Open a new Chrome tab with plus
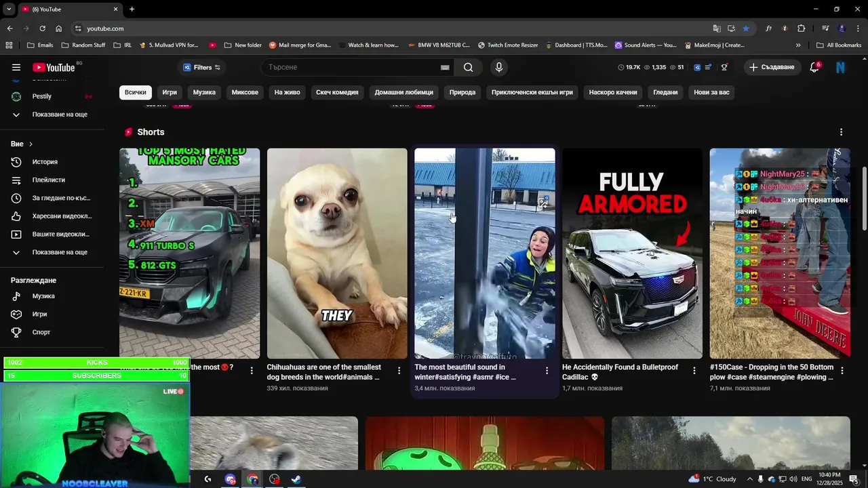Image resolution: width=868 pixels, height=488 pixels. (132, 9)
